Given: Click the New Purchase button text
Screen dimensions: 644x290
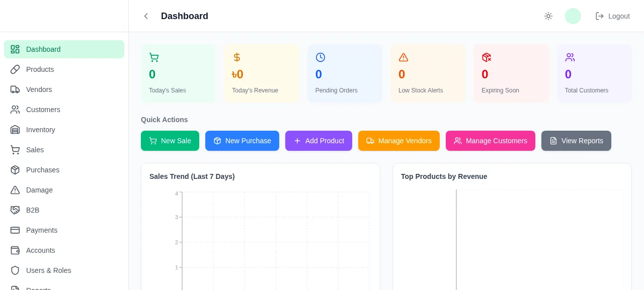Looking at the screenshot, I should point(248,141).
